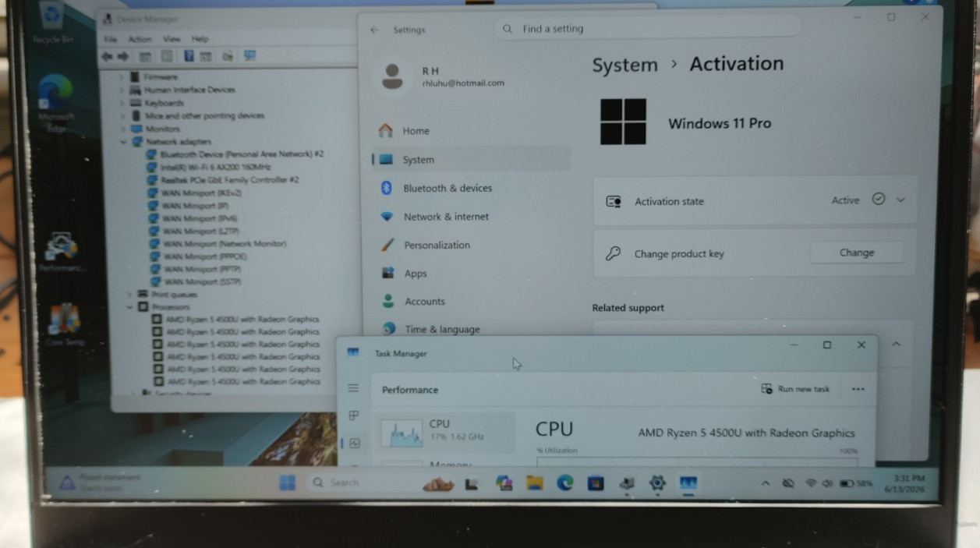Click the Back arrow in Device Manager toolbar
Screen dimensions: 980x548
pos(106,57)
